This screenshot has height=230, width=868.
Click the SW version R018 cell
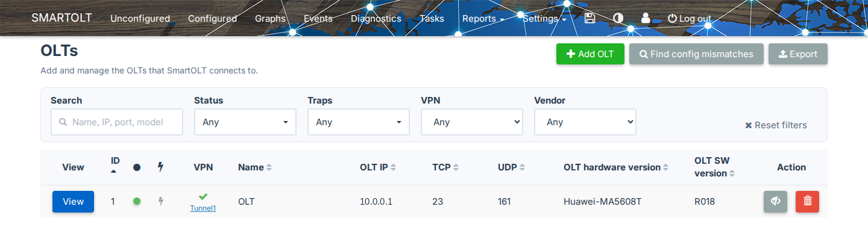point(705,202)
